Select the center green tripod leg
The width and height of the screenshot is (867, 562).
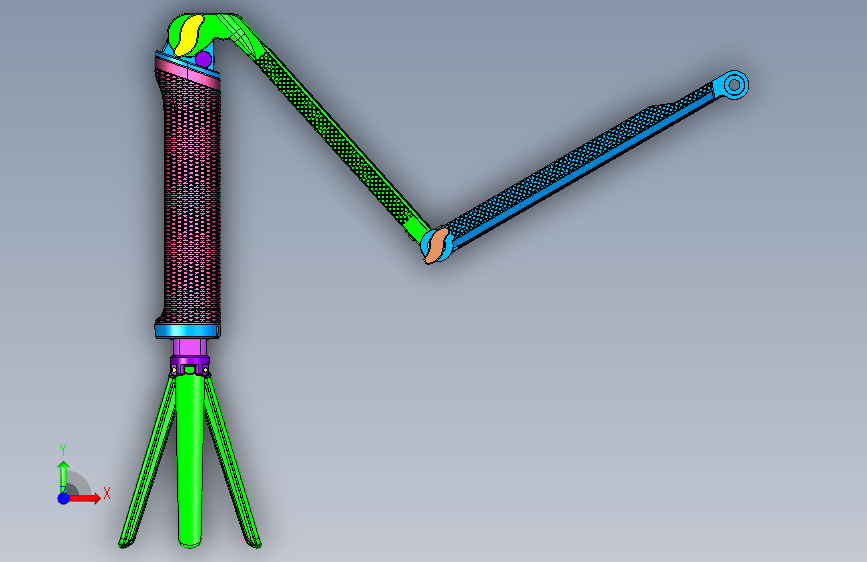click(x=190, y=459)
